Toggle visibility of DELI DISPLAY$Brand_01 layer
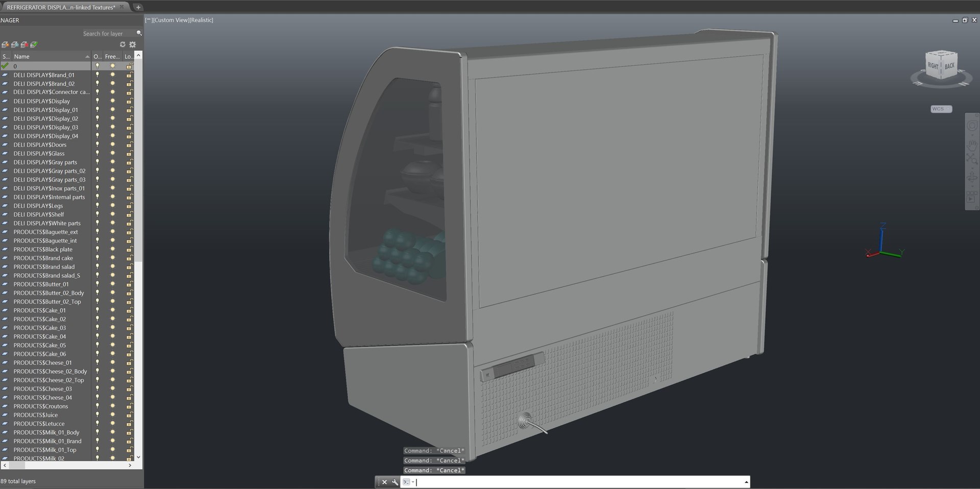Screen dimensions: 980x489 coord(97,75)
